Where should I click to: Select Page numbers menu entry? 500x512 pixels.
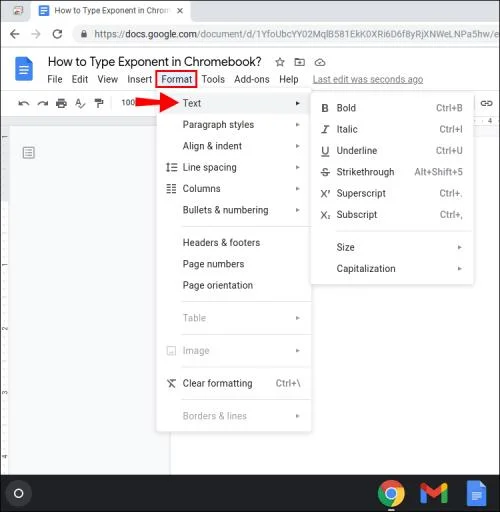(234, 264)
